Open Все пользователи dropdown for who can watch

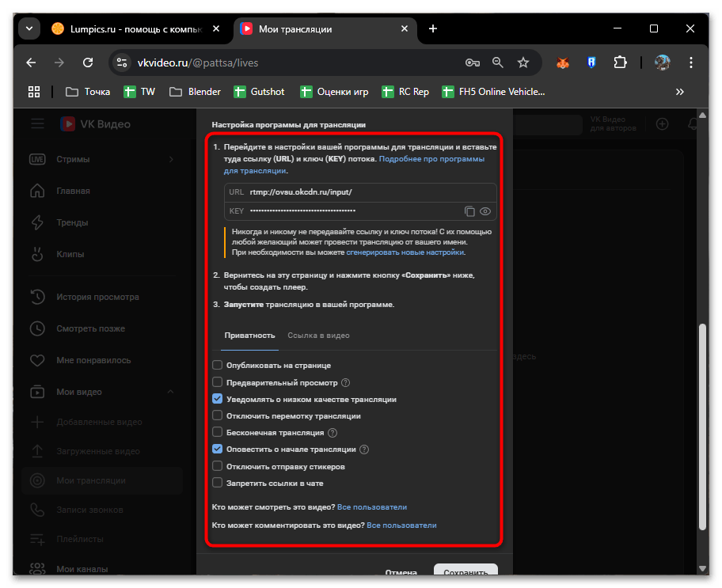372,507
